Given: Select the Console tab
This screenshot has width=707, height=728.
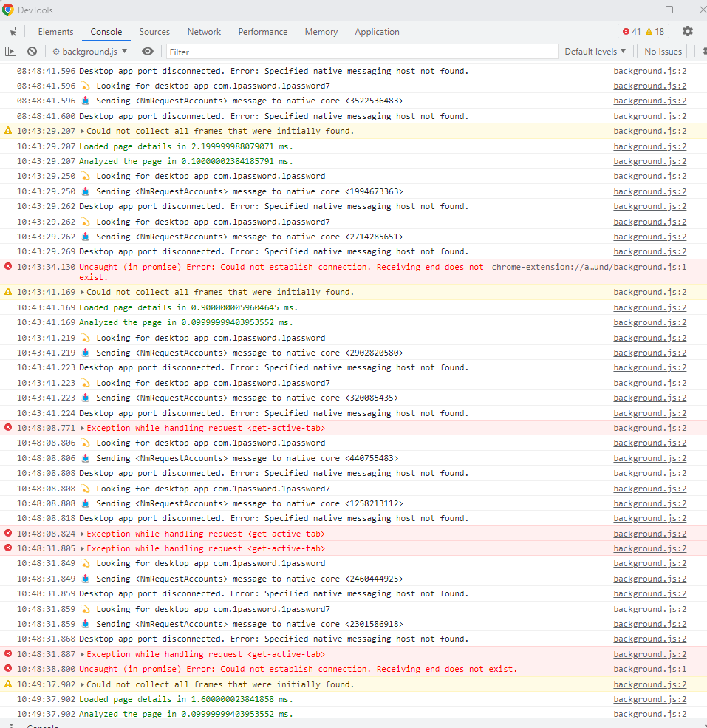Looking at the screenshot, I should point(106,32).
